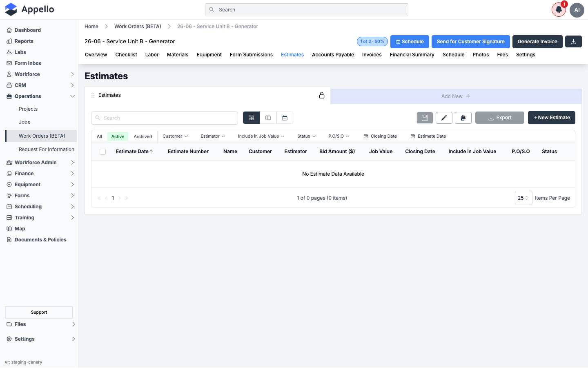Expand the Workforce sidebar section
The image size is (588, 375).
(41, 74)
